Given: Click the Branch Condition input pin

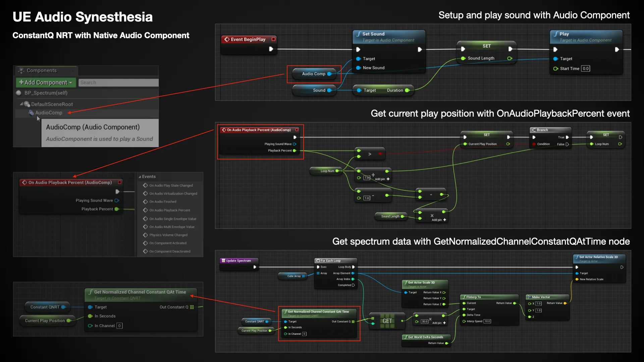Looking at the screenshot, I should pyautogui.click(x=534, y=144).
